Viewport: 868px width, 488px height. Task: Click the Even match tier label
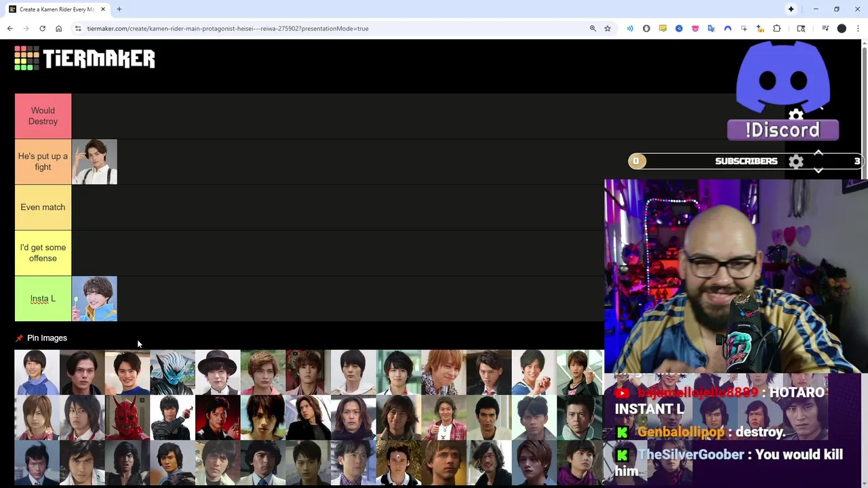(43, 207)
